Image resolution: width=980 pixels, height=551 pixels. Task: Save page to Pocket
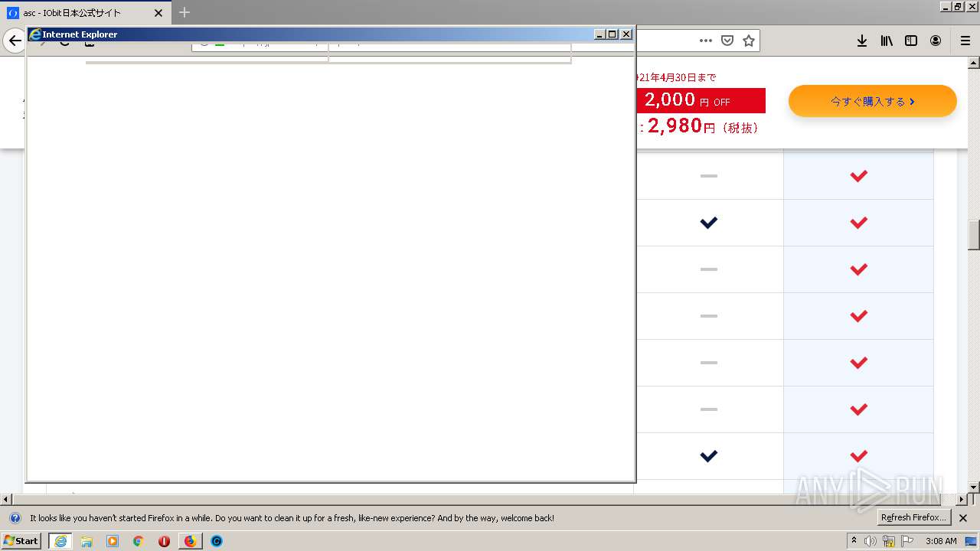[x=727, y=41]
